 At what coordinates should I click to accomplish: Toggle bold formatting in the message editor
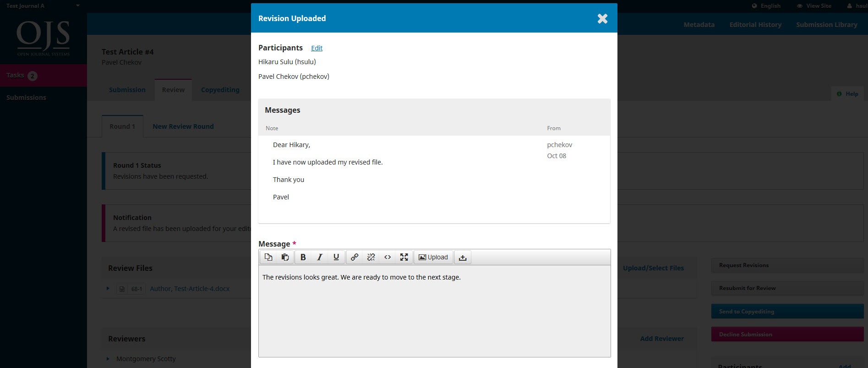coord(303,257)
